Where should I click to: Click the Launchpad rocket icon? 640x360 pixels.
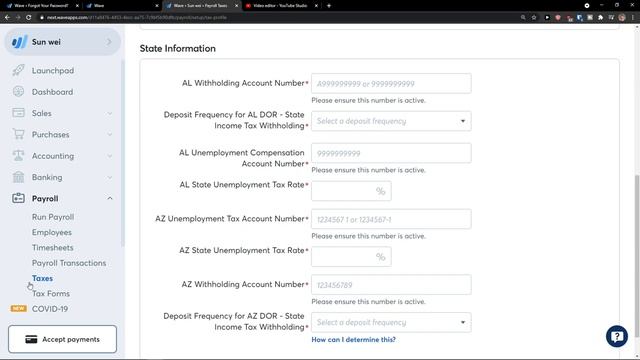click(x=18, y=70)
